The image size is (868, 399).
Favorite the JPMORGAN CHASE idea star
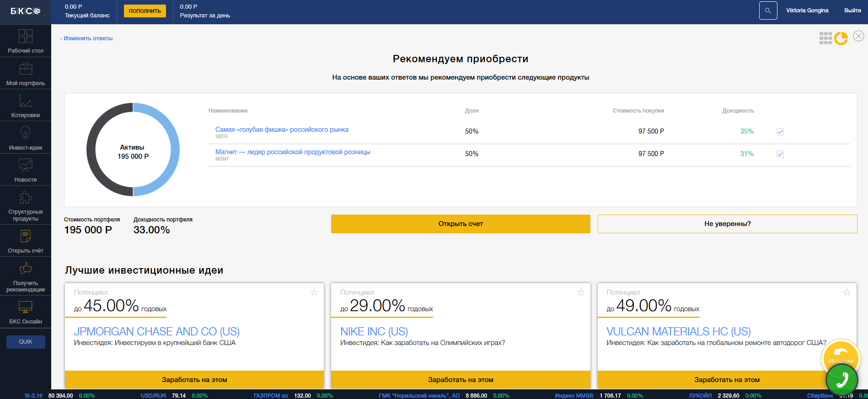(x=314, y=292)
